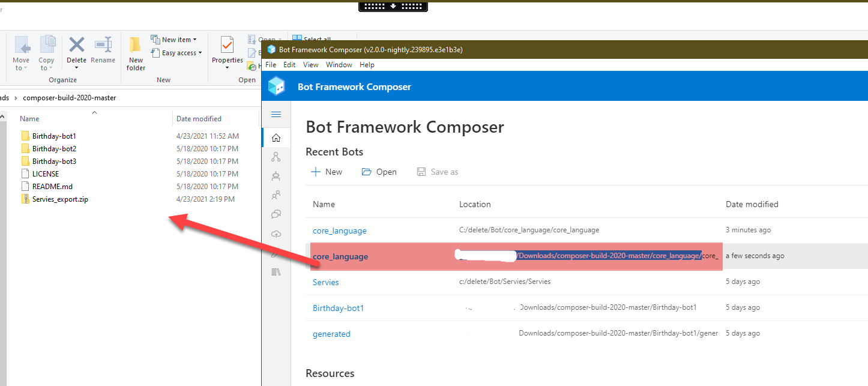Screen dimensions: 868x386
Task: Open the chat bubbles icon in sidebar
Action: click(276, 214)
